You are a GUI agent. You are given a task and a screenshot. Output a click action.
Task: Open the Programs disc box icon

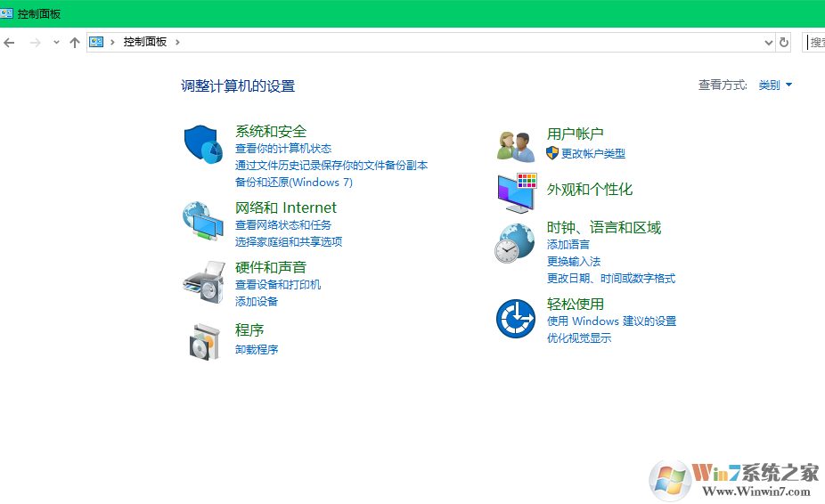pyautogui.click(x=203, y=341)
